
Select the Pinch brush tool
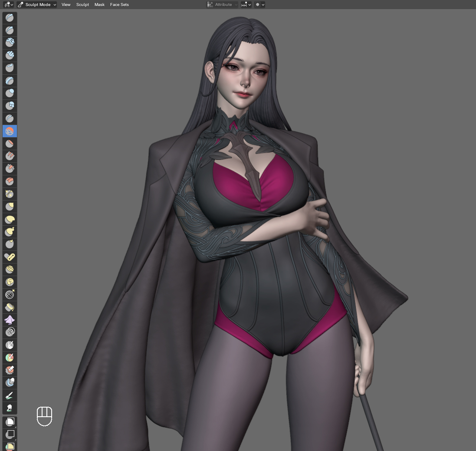(x=10, y=194)
